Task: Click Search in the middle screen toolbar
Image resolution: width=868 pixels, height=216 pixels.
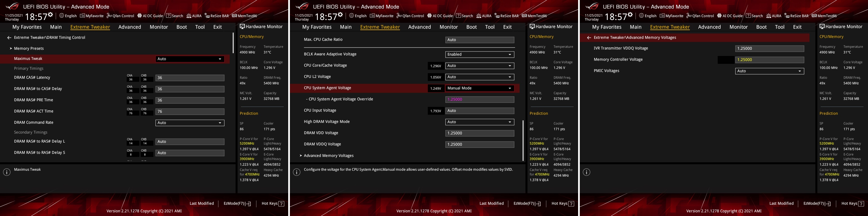Action: coord(464,16)
